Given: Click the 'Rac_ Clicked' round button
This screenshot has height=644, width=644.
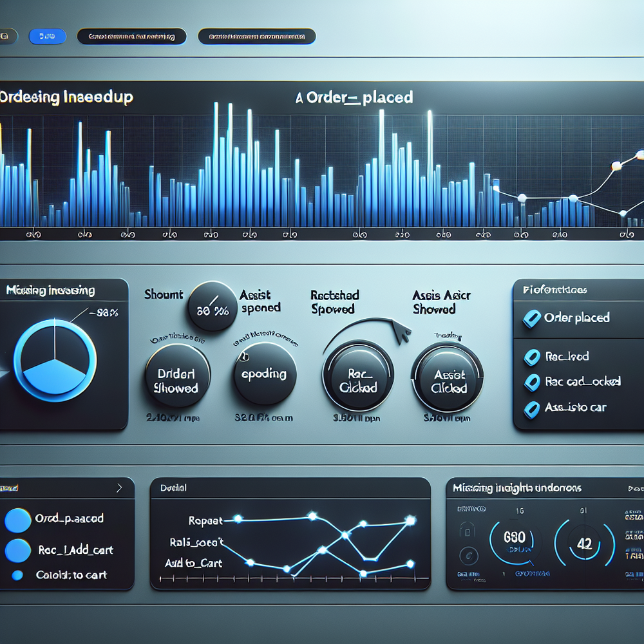Looking at the screenshot, I should (358, 376).
